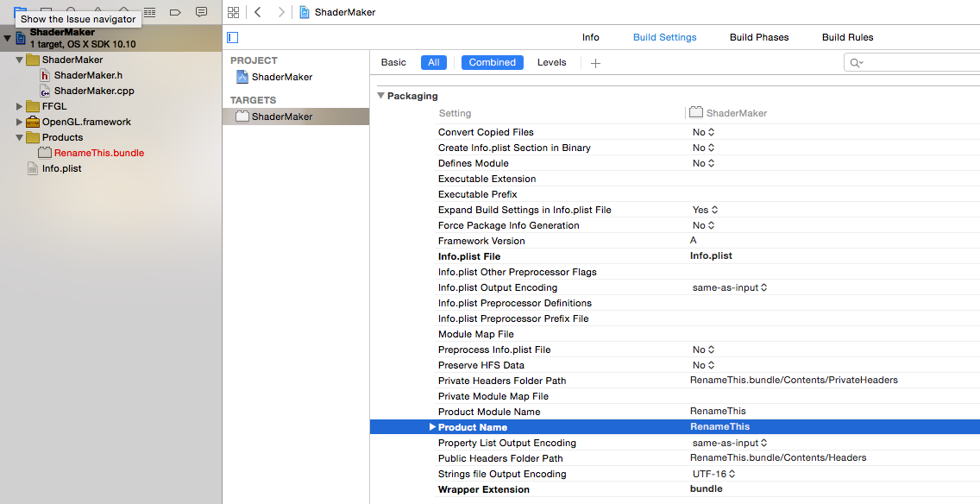The width and height of the screenshot is (980, 504).
Task: Go back in editor history
Action: click(x=258, y=12)
